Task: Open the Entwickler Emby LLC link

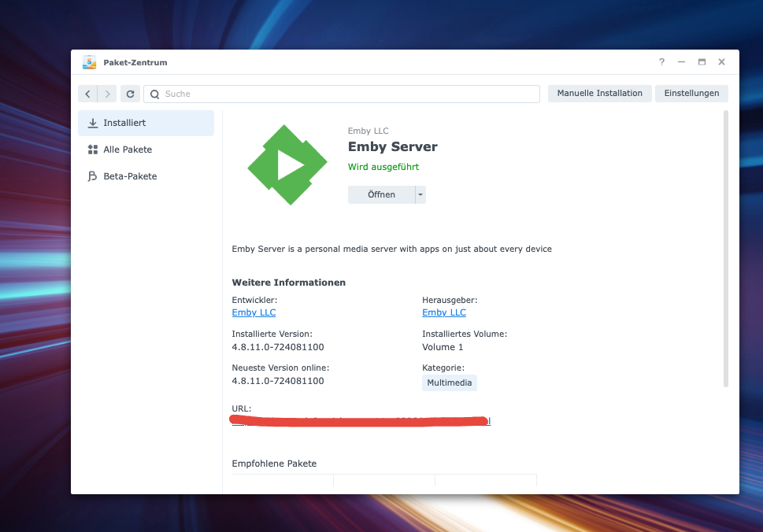Action: [254, 312]
